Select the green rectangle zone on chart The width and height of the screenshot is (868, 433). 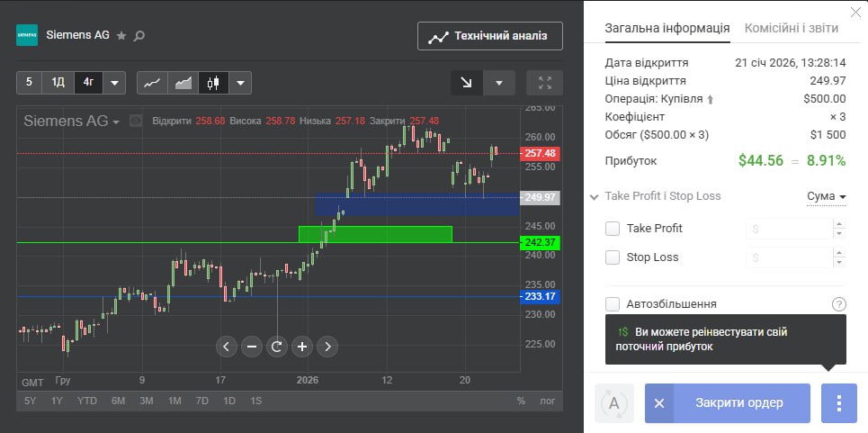[x=375, y=234]
